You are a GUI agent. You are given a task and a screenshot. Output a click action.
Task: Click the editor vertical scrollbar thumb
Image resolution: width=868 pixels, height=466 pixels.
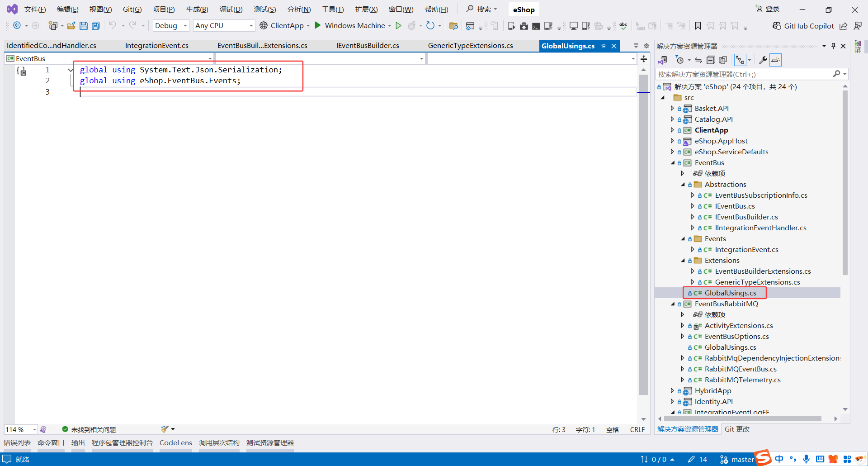coord(644,235)
